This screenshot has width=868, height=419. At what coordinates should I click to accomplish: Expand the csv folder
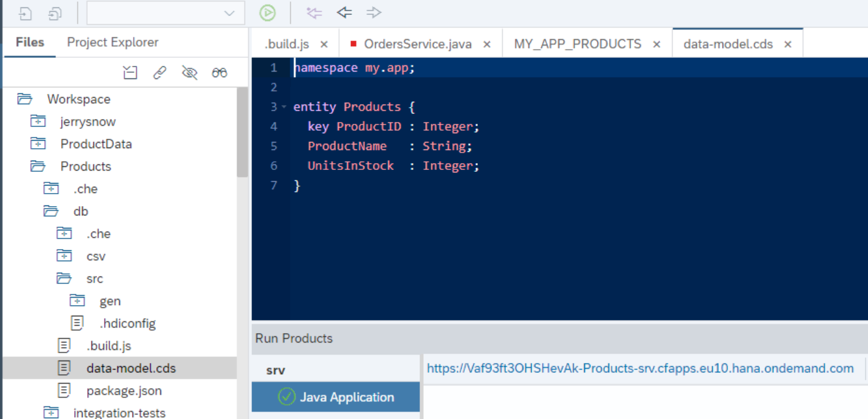click(x=64, y=256)
